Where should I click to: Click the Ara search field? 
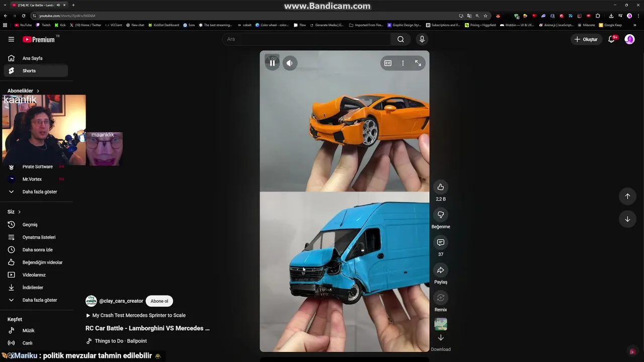coord(307,39)
